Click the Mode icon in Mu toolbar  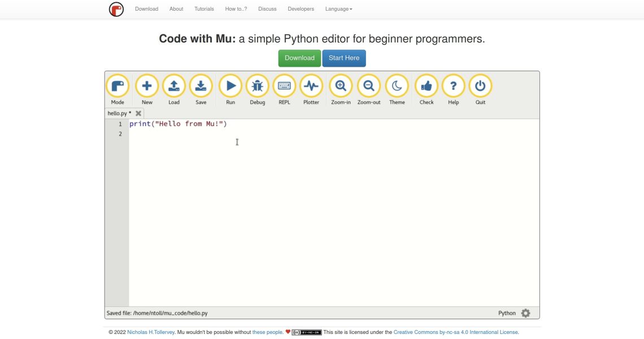click(x=118, y=86)
